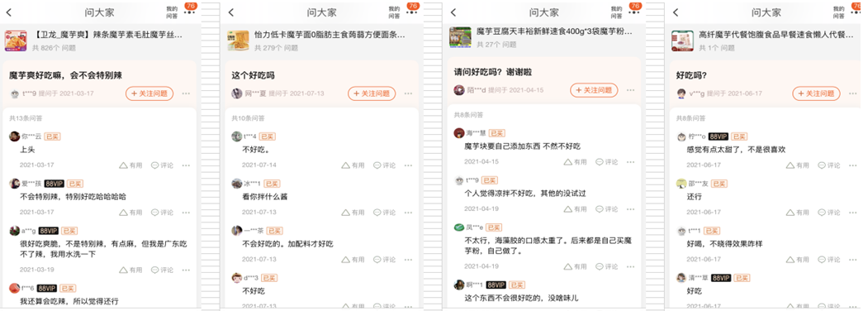Select the answer text 这个东西不会很好吃的，没啥味儿
Viewport: 868px width, 311px height.
[521, 299]
